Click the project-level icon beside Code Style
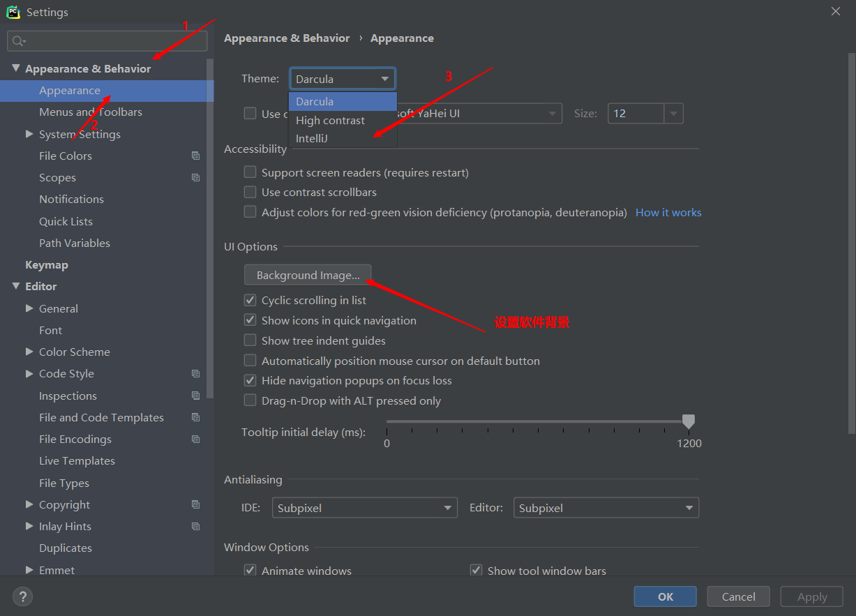The width and height of the screenshot is (856, 616). point(195,374)
